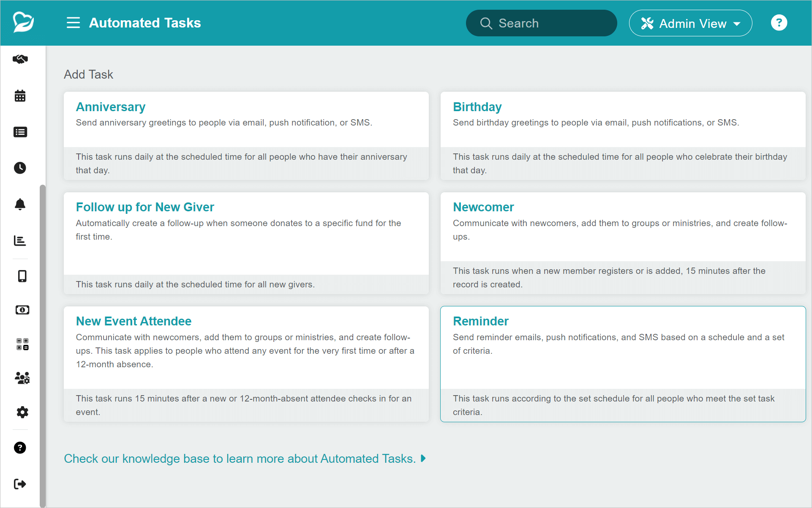The height and width of the screenshot is (508, 812).
Task: Open the list icon in sidebar
Action: [x=20, y=132]
